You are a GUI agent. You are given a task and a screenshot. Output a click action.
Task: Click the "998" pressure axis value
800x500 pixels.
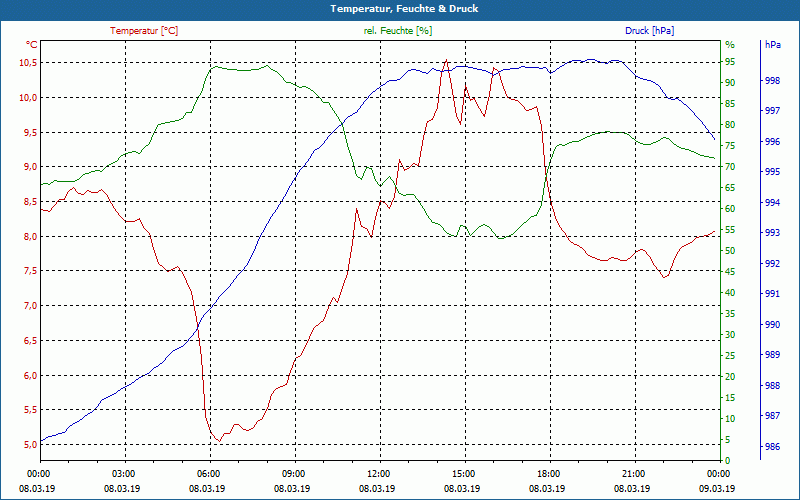773,81
